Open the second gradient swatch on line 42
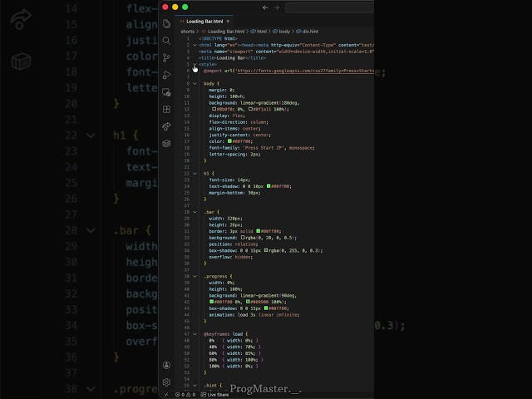Viewport: 532px width, 399px height. (x=248, y=302)
